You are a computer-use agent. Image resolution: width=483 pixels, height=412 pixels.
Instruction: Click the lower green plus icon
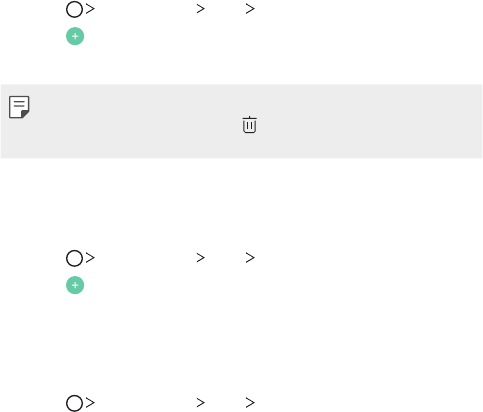(x=75, y=285)
